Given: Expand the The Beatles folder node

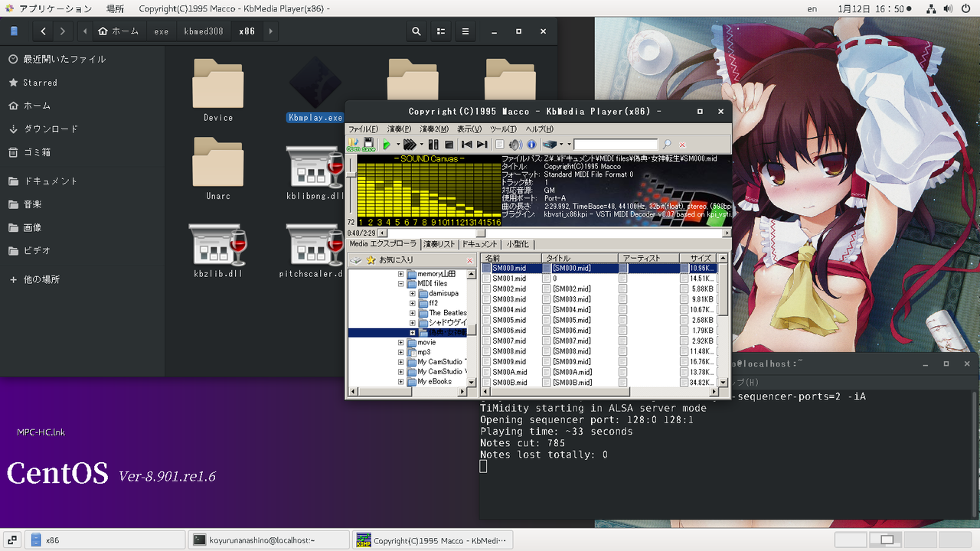Looking at the screenshot, I should pos(413,313).
